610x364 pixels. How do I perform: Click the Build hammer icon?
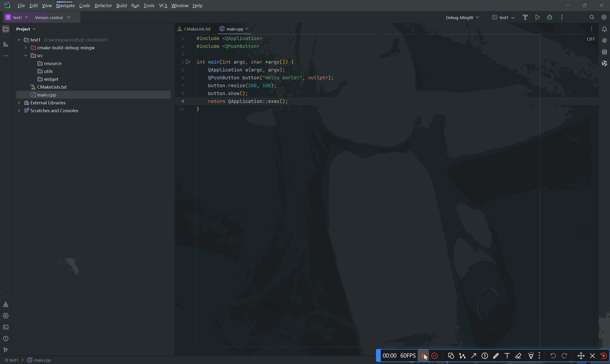pyautogui.click(x=525, y=17)
